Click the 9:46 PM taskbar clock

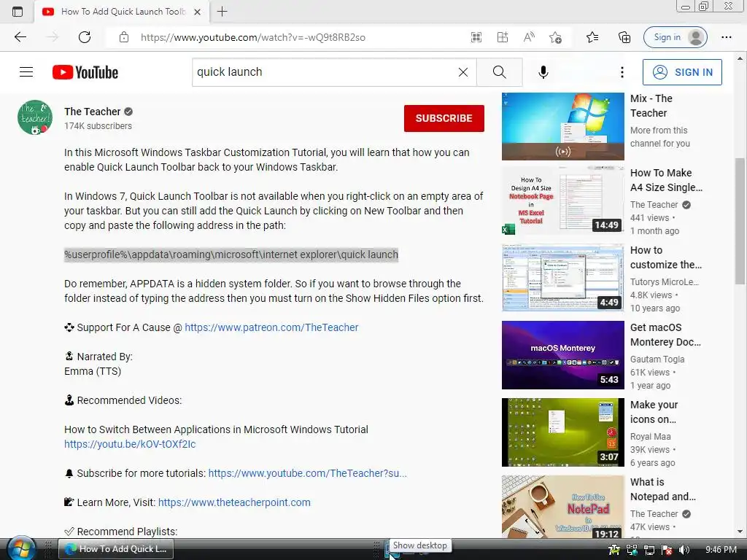pyautogui.click(x=721, y=550)
